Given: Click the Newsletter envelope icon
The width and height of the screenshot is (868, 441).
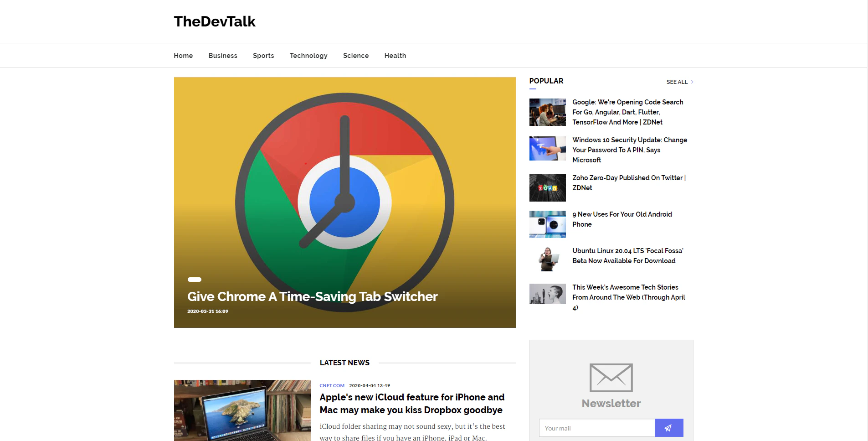Looking at the screenshot, I should (611, 378).
